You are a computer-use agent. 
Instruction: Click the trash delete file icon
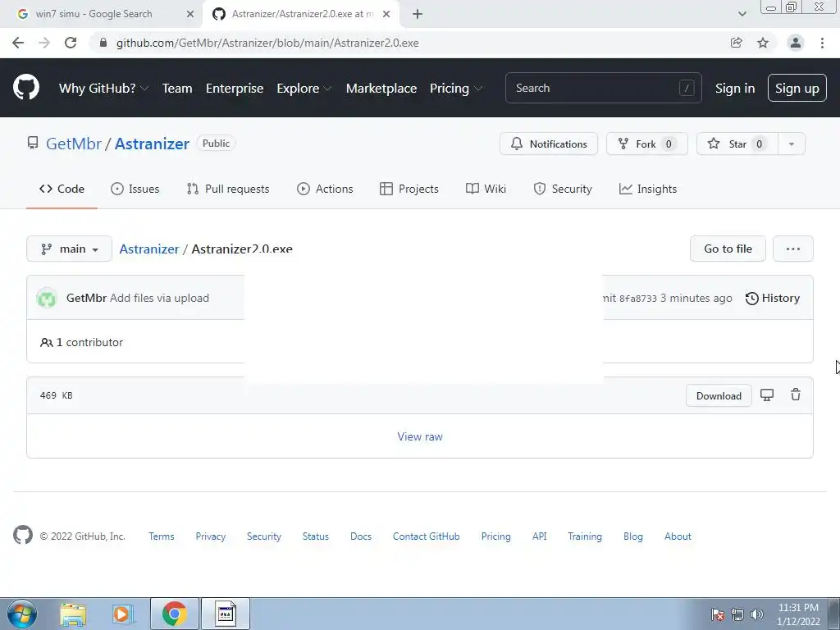pyautogui.click(x=796, y=395)
